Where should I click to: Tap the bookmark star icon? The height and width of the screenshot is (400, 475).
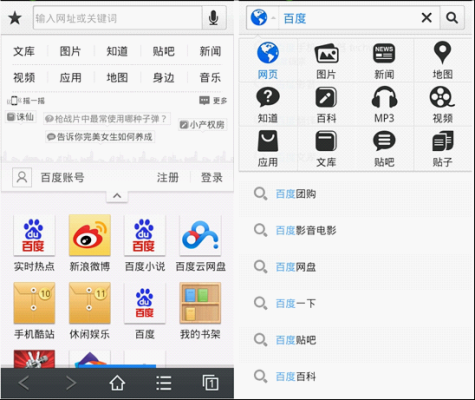pos(15,18)
